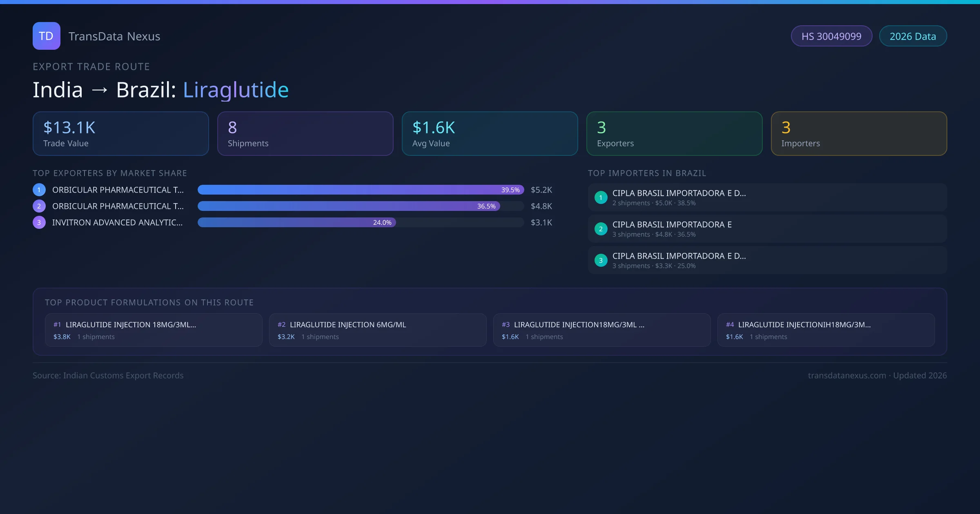The width and height of the screenshot is (980, 514).
Task: Open the $13.1K Trade Value card
Action: click(120, 134)
